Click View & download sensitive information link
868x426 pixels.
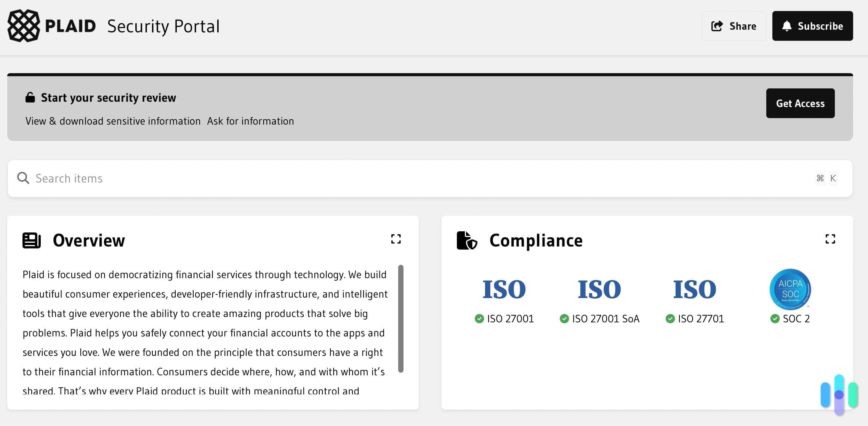coord(114,121)
